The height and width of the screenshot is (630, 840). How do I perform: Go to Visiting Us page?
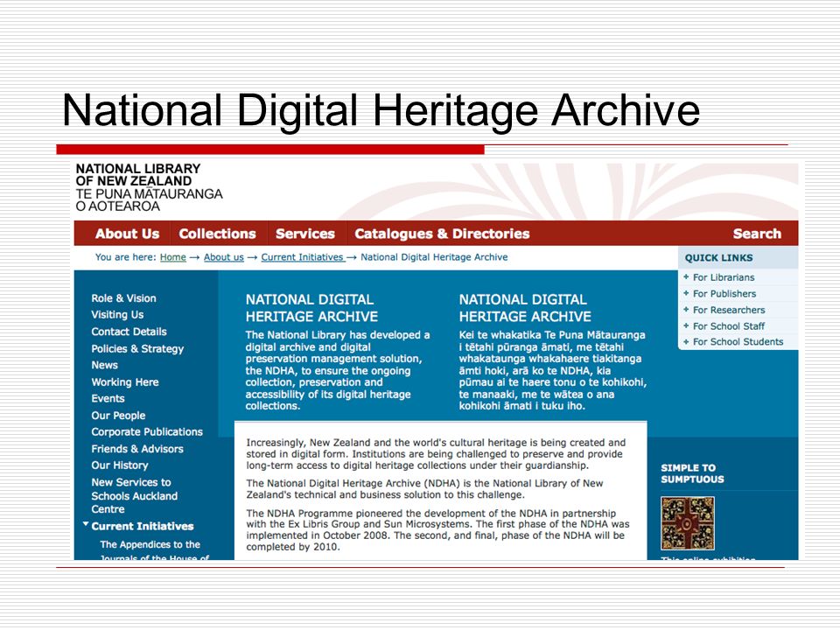[117, 314]
